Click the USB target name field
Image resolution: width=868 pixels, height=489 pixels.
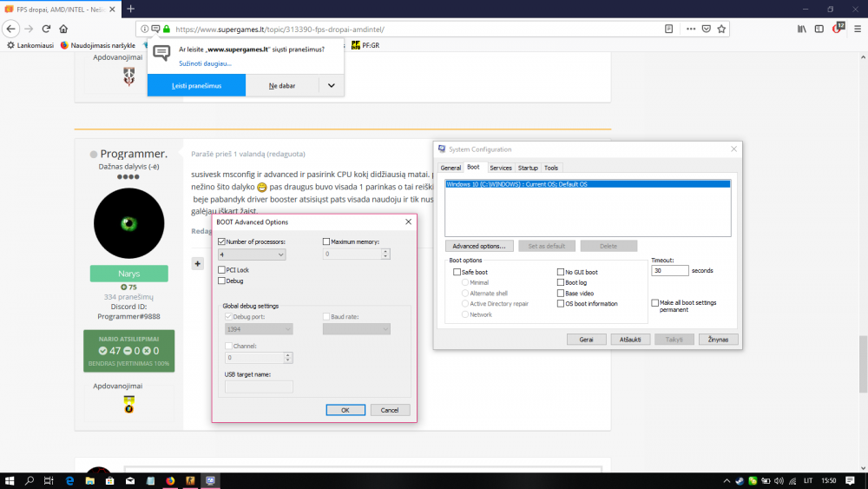coord(259,387)
